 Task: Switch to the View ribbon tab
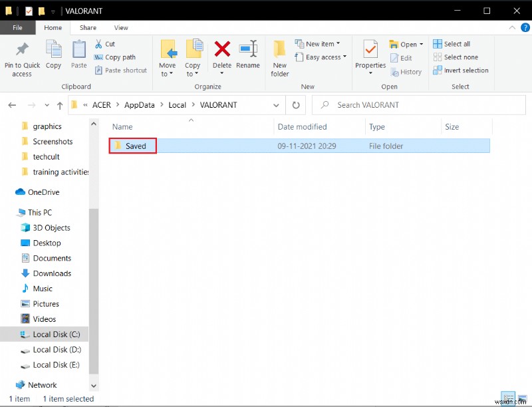(121, 28)
